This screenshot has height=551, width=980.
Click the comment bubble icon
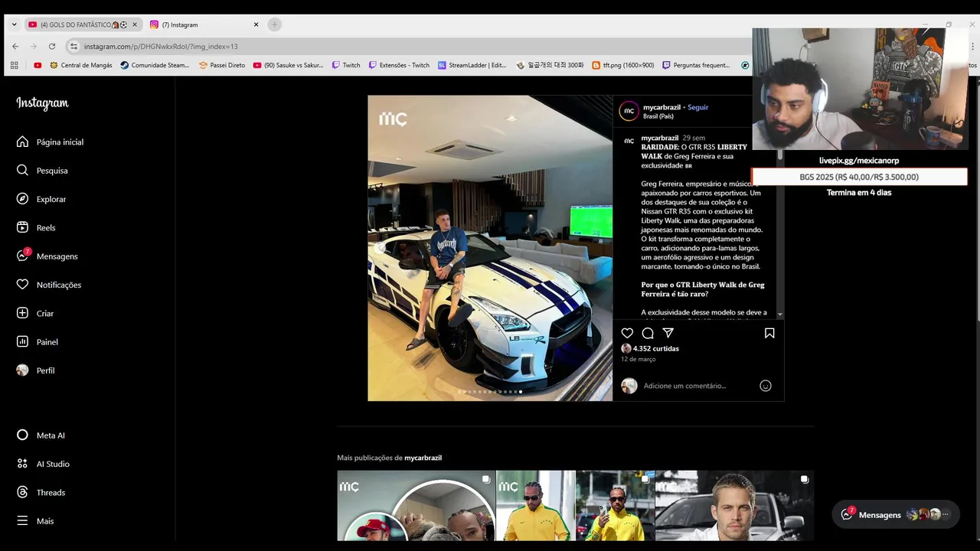(648, 333)
